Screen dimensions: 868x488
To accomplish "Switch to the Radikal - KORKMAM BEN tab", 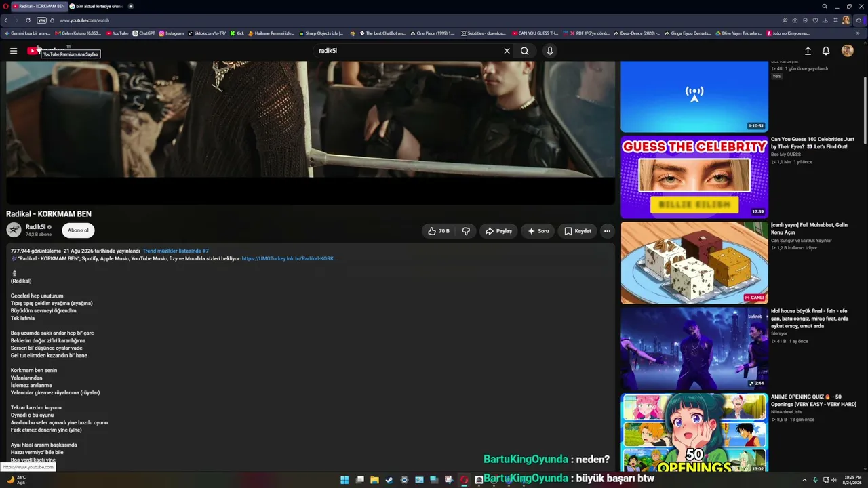I will 39,6.
